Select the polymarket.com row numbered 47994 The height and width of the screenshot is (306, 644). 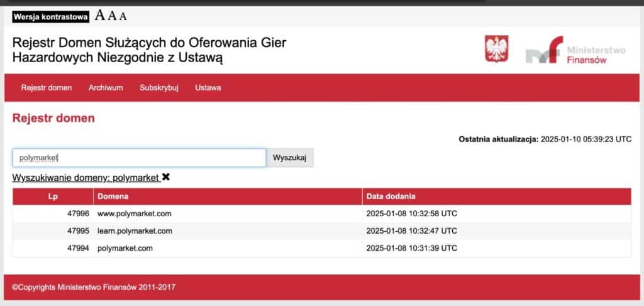click(322, 248)
